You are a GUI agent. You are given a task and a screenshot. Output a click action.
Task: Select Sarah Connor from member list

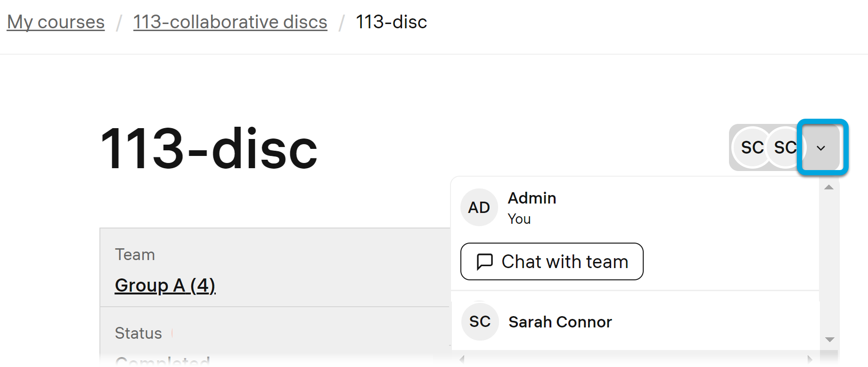560,322
